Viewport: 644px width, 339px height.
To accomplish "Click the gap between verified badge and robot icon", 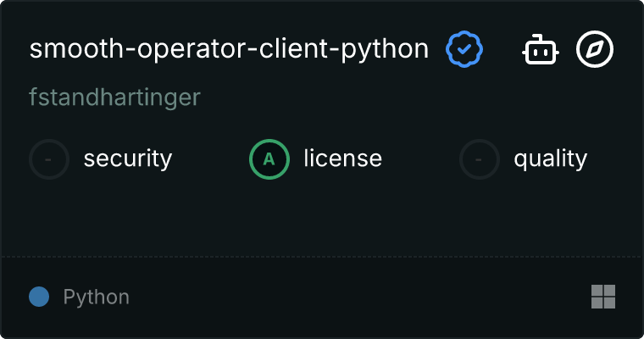I will pyautogui.click(x=502, y=50).
